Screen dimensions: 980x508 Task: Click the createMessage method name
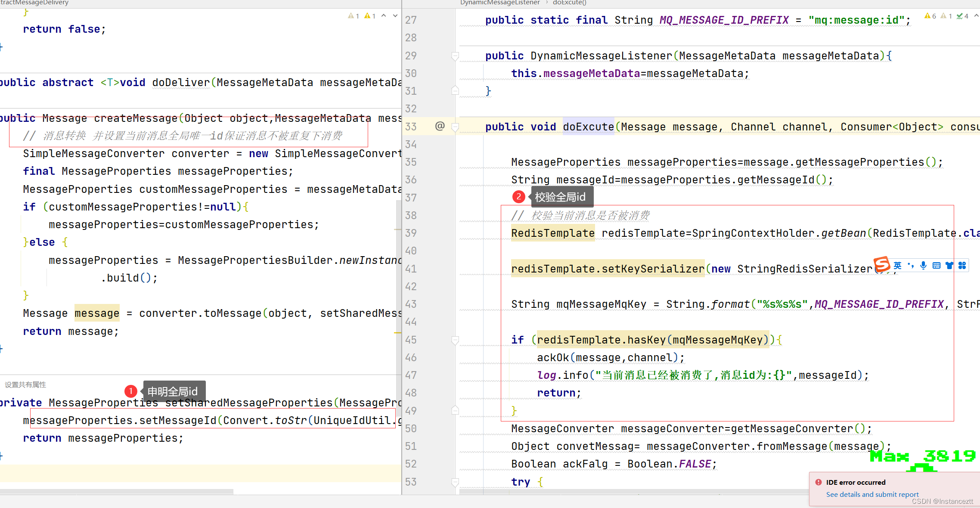[136, 118]
